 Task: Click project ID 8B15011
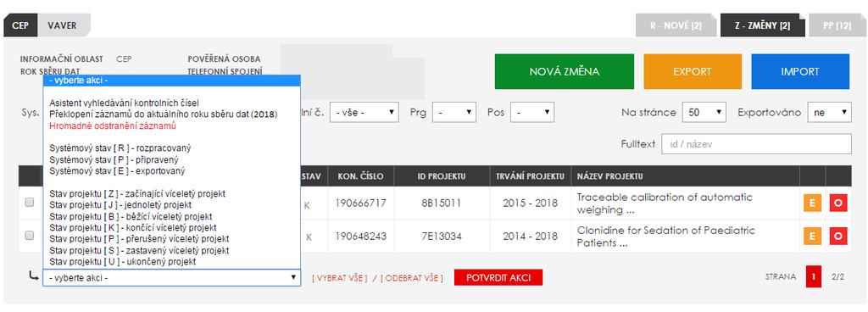pos(441,203)
